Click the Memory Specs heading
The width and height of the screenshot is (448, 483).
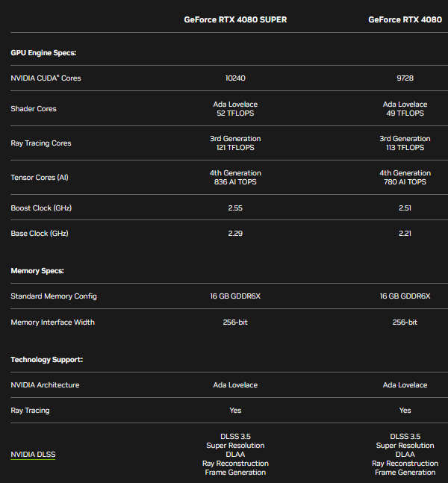tap(37, 271)
